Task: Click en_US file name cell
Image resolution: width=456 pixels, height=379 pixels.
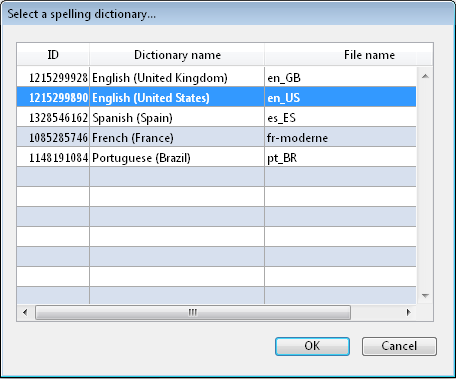Action: (340, 97)
